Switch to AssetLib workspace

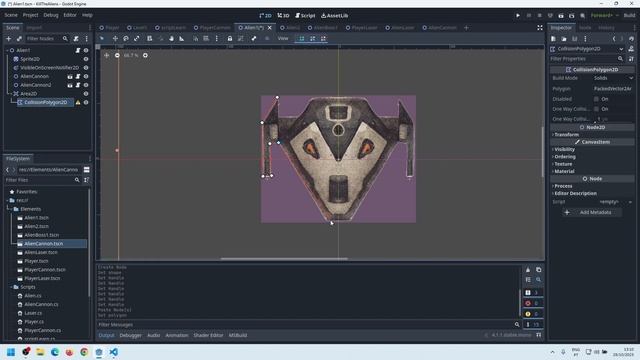click(x=334, y=16)
